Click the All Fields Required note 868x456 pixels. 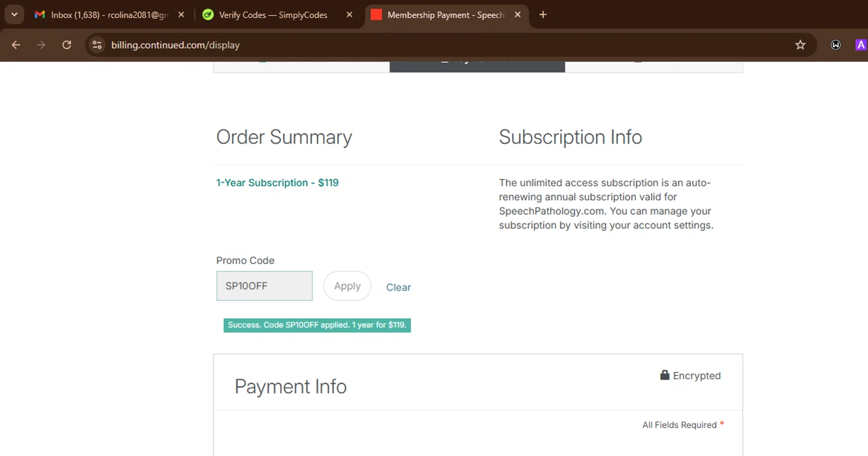click(x=683, y=425)
